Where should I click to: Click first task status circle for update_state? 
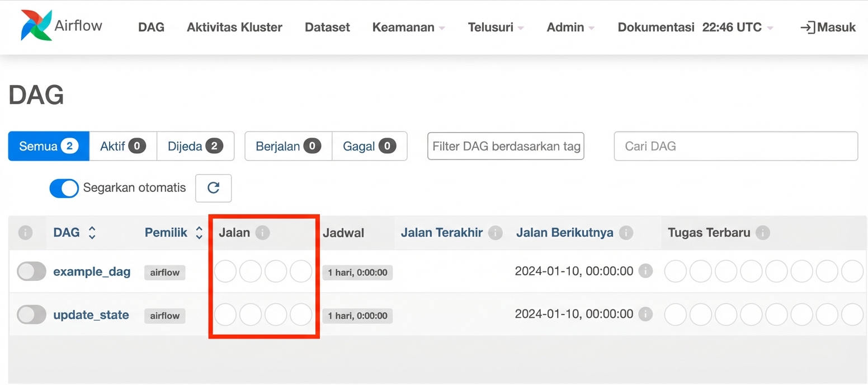point(675,314)
